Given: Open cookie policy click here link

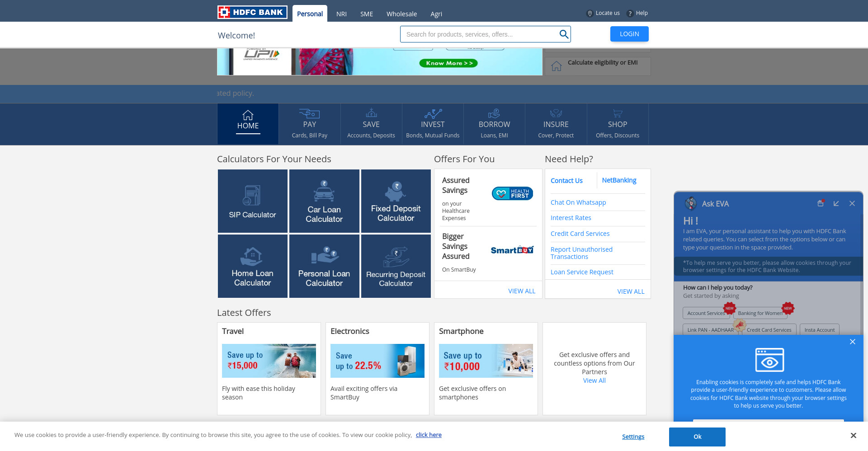Looking at the screenshot, I should [x=429, y=435].
